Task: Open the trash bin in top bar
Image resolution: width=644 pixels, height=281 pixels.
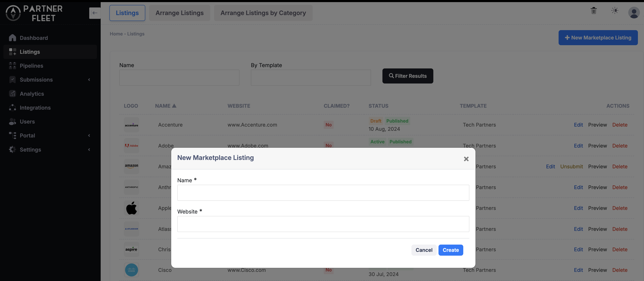Action: tap(594, 11)
